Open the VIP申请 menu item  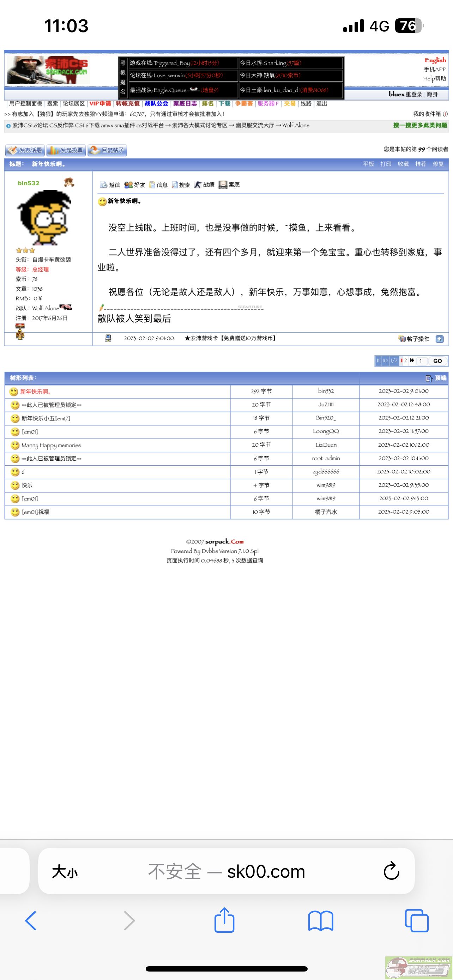click(x=100, y=103)
